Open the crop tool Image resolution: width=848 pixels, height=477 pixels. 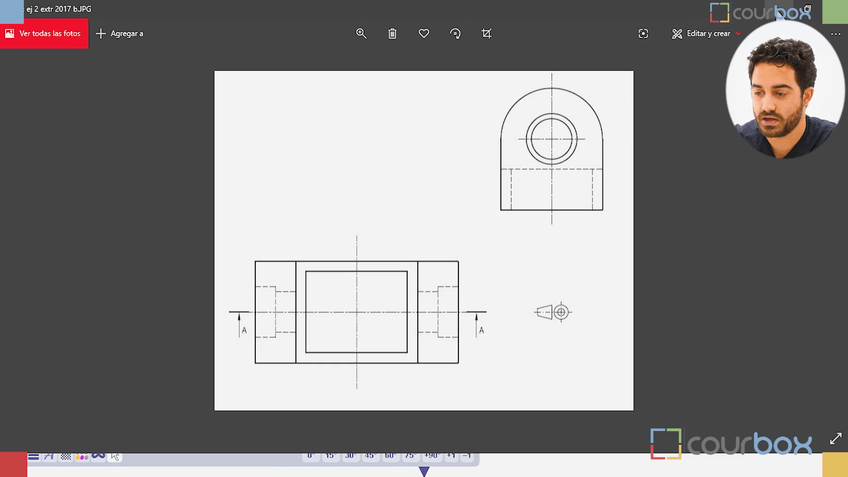click(x=487, y=33)
